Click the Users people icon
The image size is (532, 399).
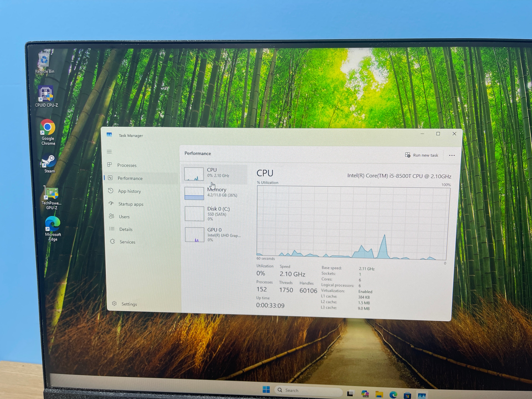(x=112, y=216)
